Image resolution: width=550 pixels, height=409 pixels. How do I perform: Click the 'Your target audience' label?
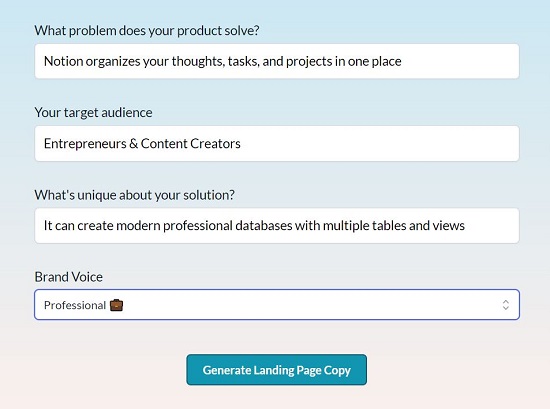coord(93,113)
